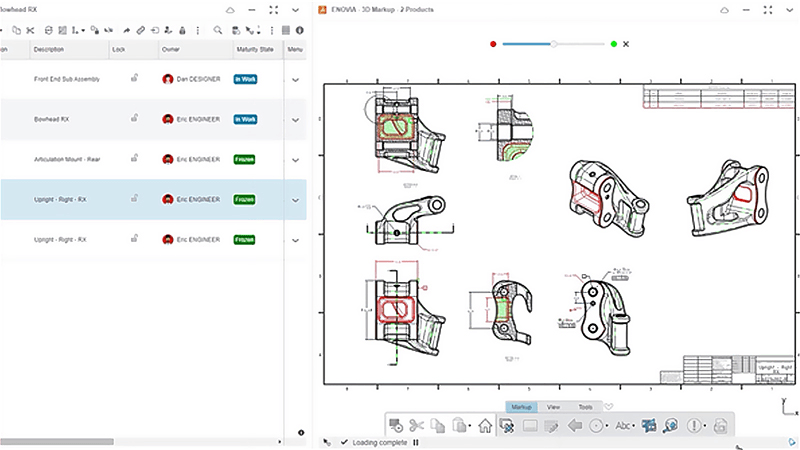
Task: Select the Cut scissors tool in markup toolbar
Action: [417, 425]
